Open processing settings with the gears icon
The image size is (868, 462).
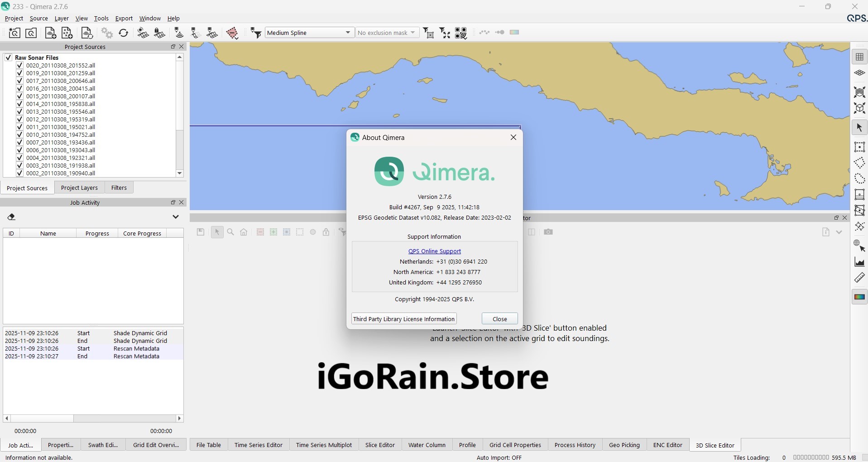107,33
